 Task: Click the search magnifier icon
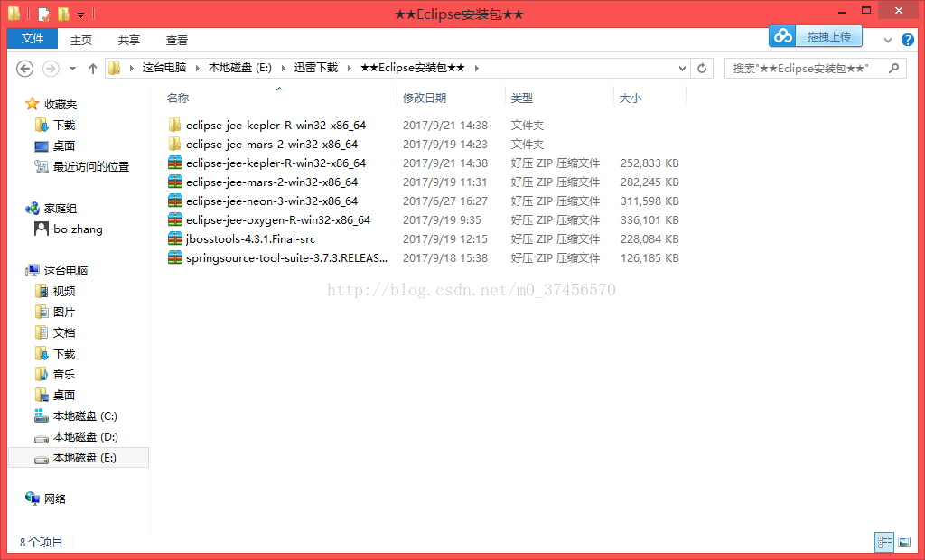894,68
